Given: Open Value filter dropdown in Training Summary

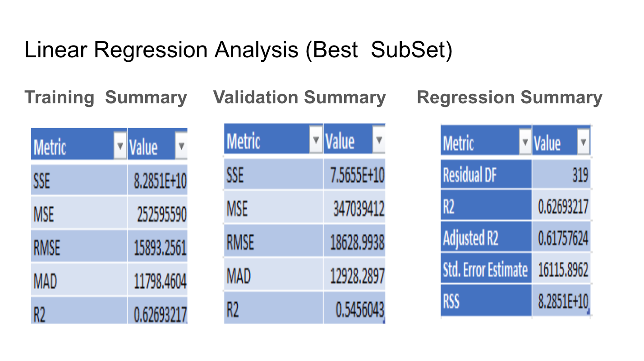Looking at the screenshot, I should click(182, 145).
